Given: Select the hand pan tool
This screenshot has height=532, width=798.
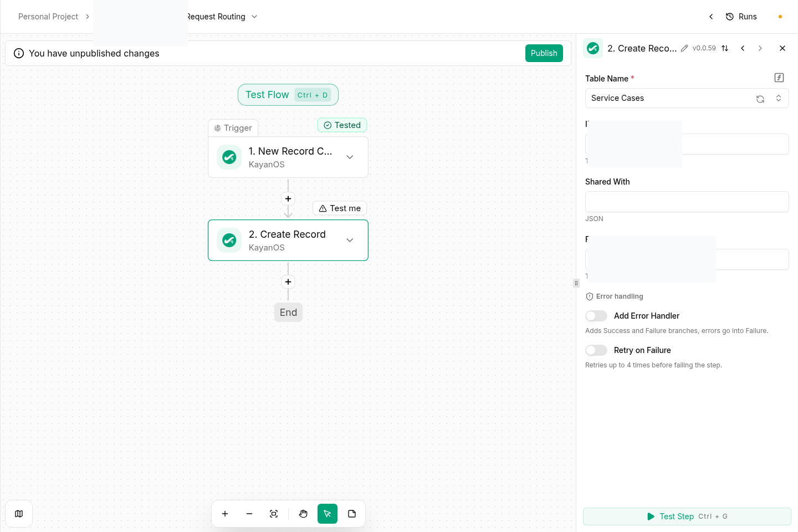Looking at the screenshot, I should click(x=303, y=514).
